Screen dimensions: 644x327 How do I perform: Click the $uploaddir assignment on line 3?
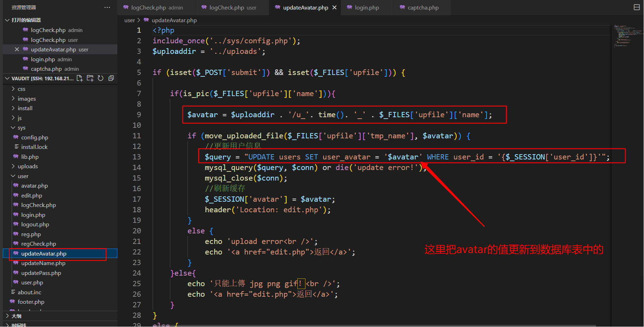click(209, 51)
